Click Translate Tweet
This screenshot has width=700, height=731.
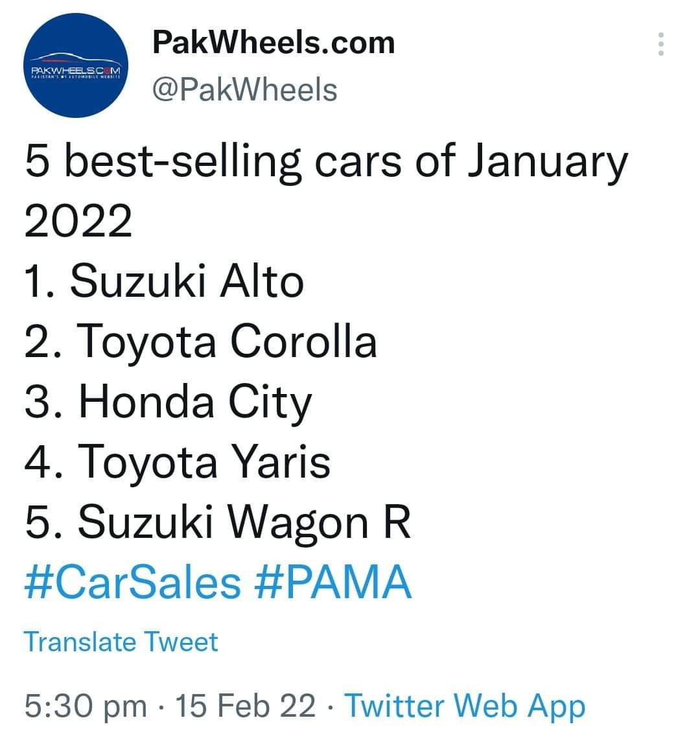point(121,642)
